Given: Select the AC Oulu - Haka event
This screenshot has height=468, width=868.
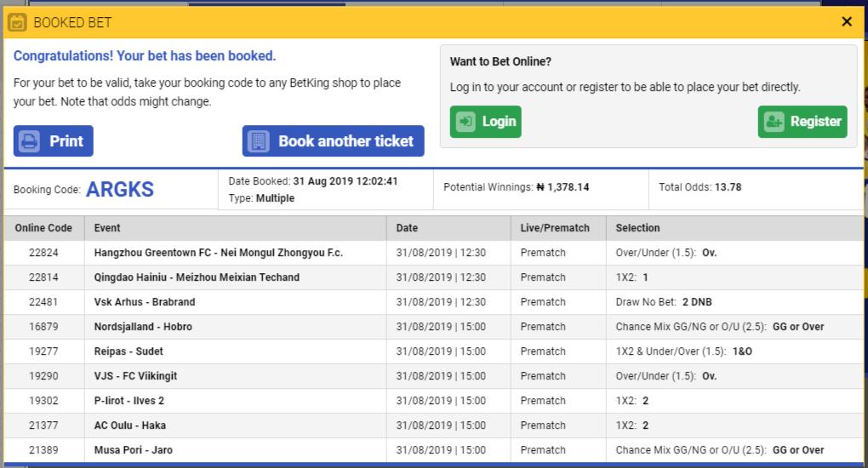Looking at the screenshot, I should [130, 425].
